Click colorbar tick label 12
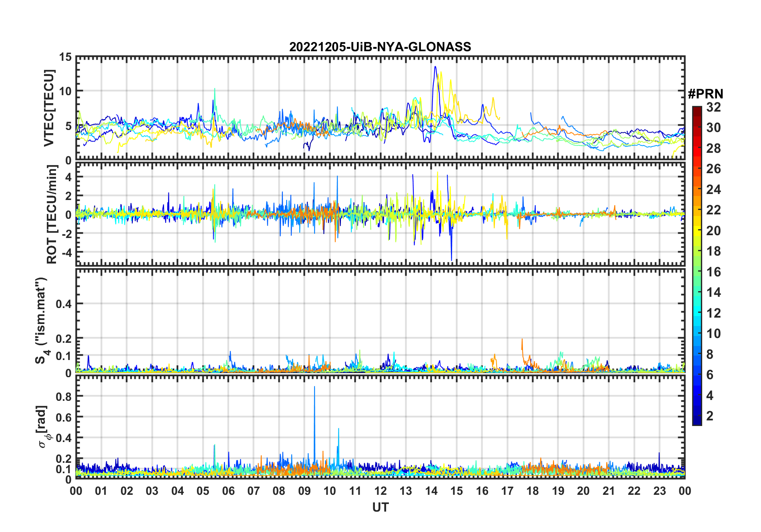 click(x=713, y=313)
